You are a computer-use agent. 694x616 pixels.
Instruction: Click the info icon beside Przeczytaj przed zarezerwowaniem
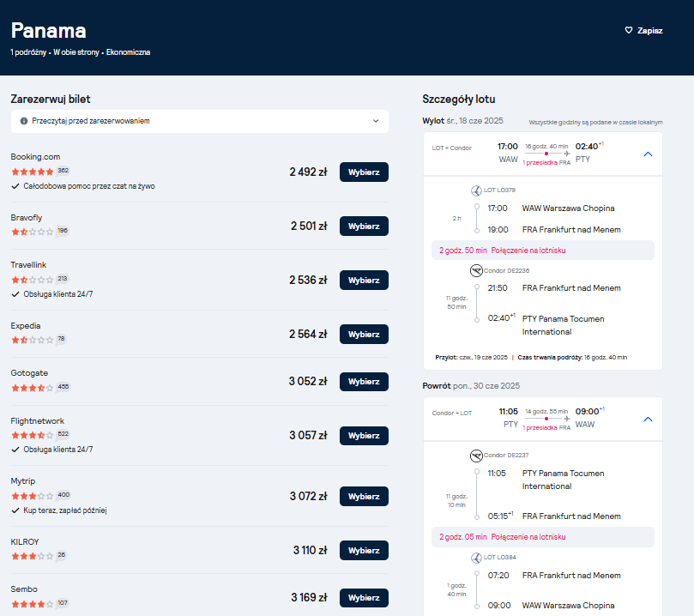tap(24, 121)
